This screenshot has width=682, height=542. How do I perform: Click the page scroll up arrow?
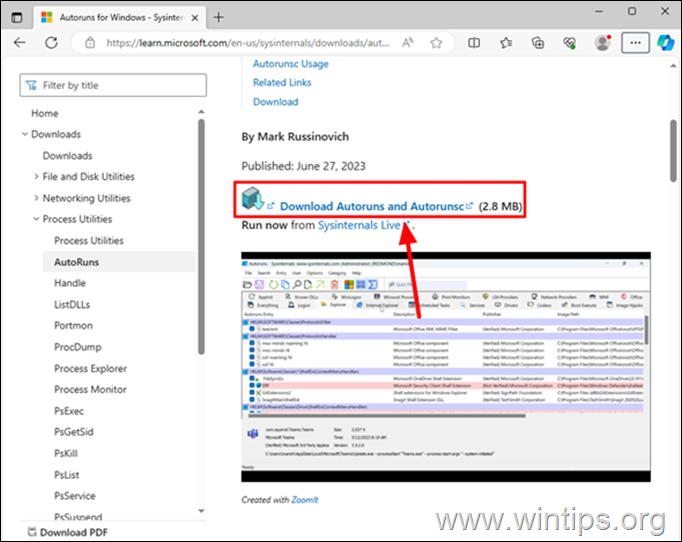click(673, 66)
